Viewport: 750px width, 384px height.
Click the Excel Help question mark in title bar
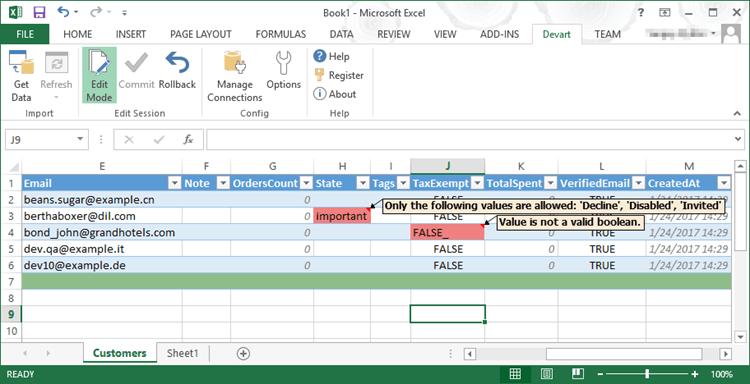[x=641, y=12]
